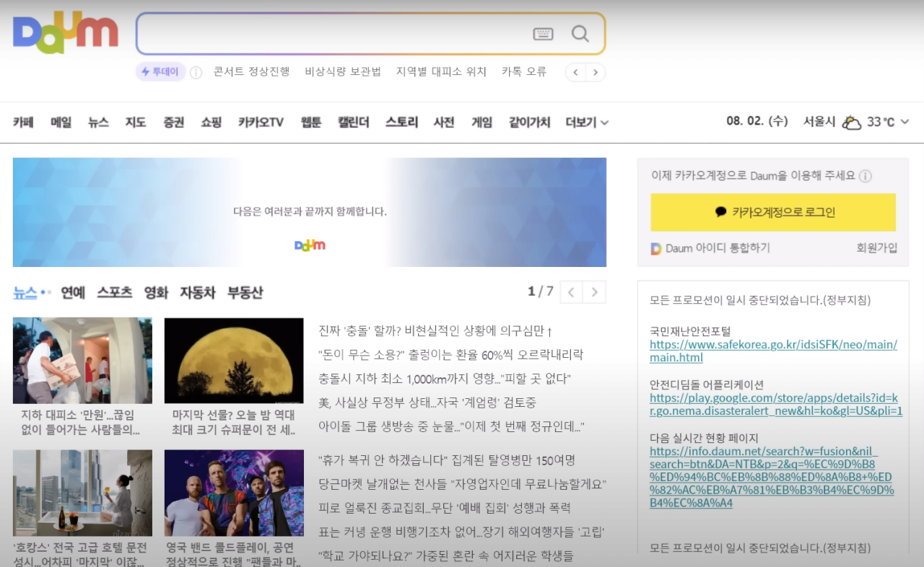Open the virtual keyboard icon in search bar
The height and width of the screenshot is (567, 924).
[x=543, y=34]
